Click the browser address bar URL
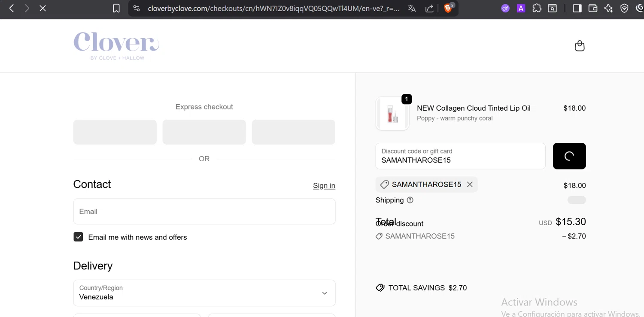 coord(273,8)
